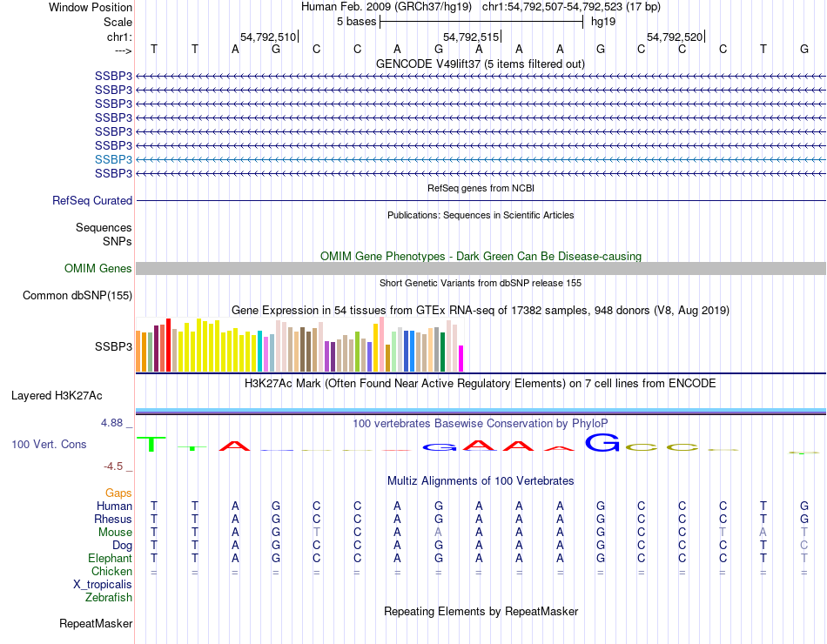Click the Rhesus alignment row label

pos(113,519)
